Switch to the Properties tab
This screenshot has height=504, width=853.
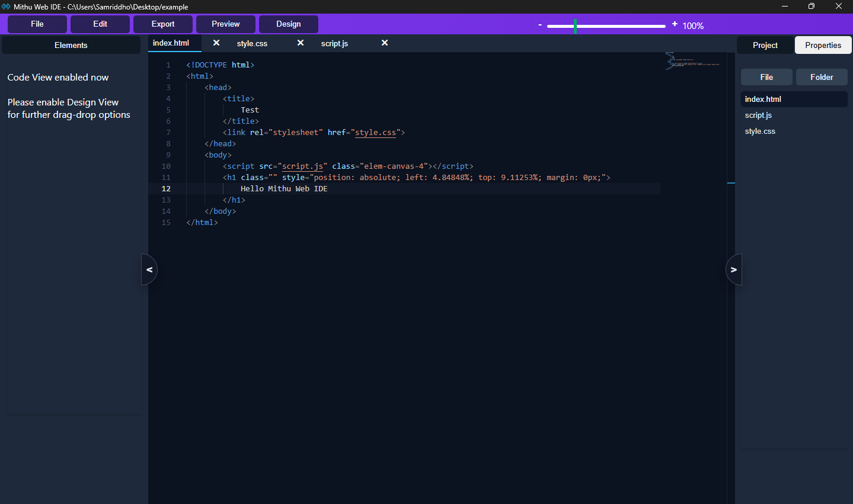823,45
